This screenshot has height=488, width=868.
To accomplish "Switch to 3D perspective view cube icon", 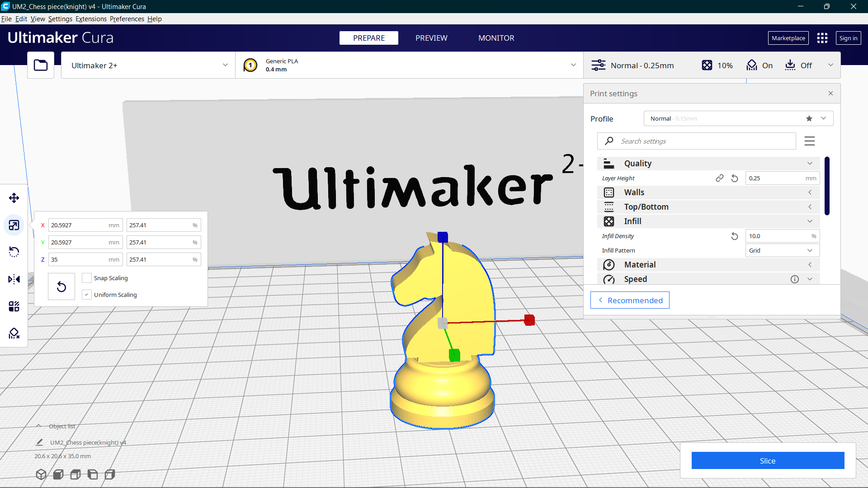I will (41, 474).
